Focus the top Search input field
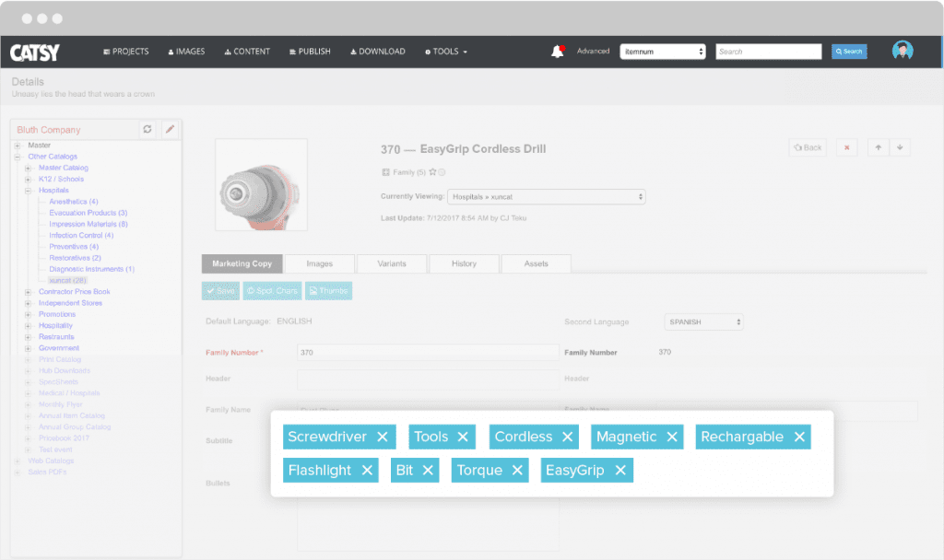 769,52
